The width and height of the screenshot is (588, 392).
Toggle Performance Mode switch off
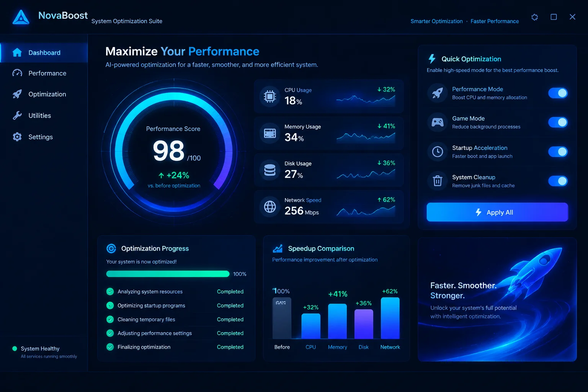[558, 93]
